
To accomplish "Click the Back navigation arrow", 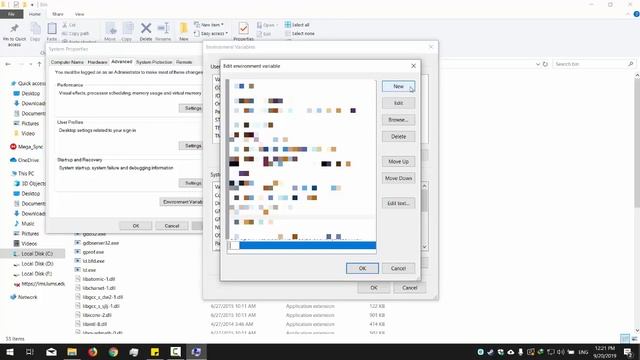I will (x=8, y=64).
